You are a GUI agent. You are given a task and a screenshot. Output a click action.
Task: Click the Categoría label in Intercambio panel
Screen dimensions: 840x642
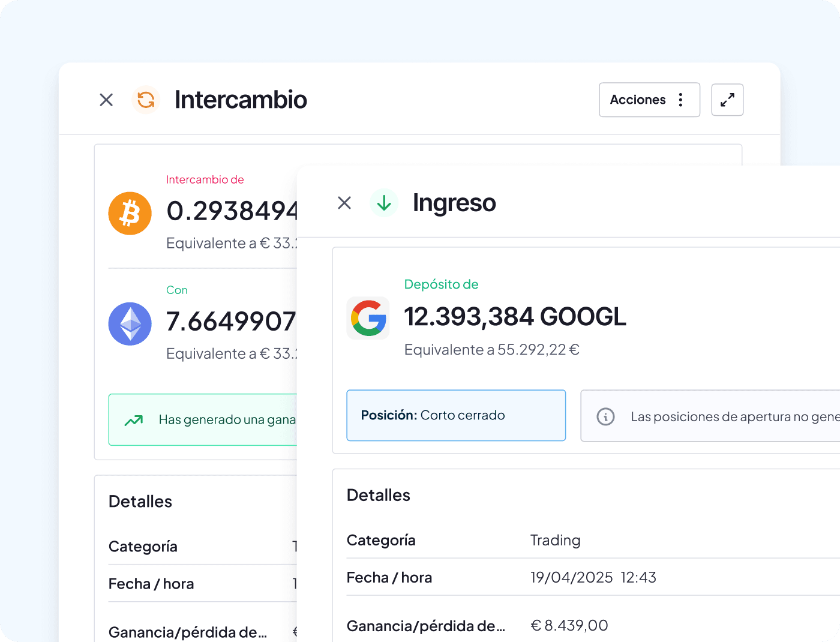pyautogui.click(x=143, y=547)
